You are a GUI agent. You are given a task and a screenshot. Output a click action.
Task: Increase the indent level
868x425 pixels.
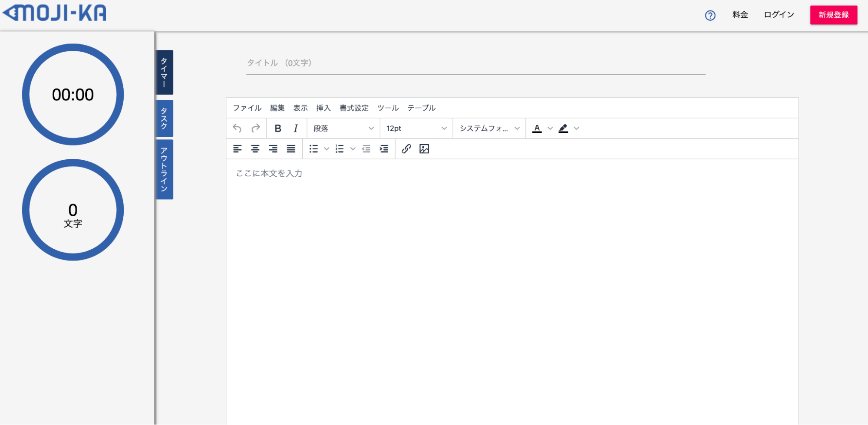pyautogui.click(x=384, y=149)
